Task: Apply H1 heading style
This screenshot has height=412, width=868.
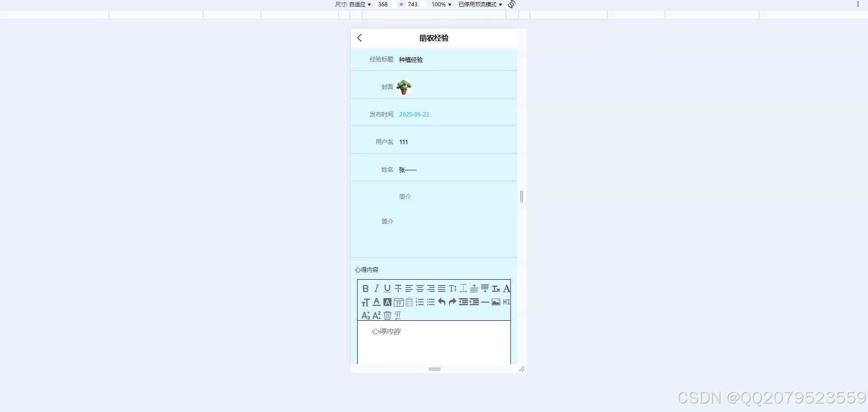Action: tap(506, 302)
